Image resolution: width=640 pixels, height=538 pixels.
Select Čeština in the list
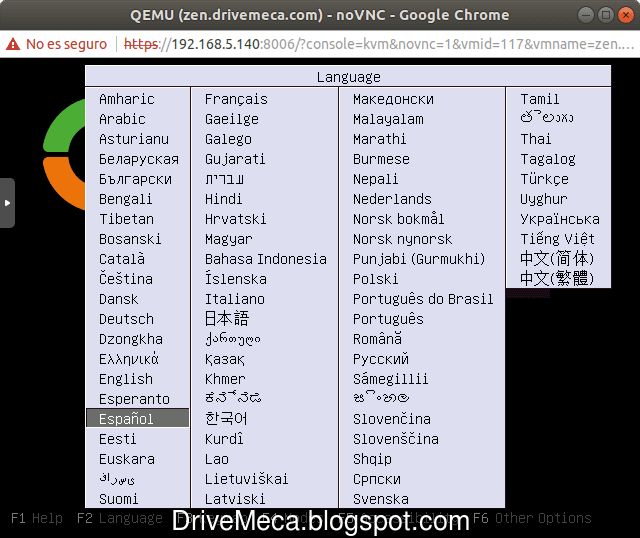tap(126, 279)
